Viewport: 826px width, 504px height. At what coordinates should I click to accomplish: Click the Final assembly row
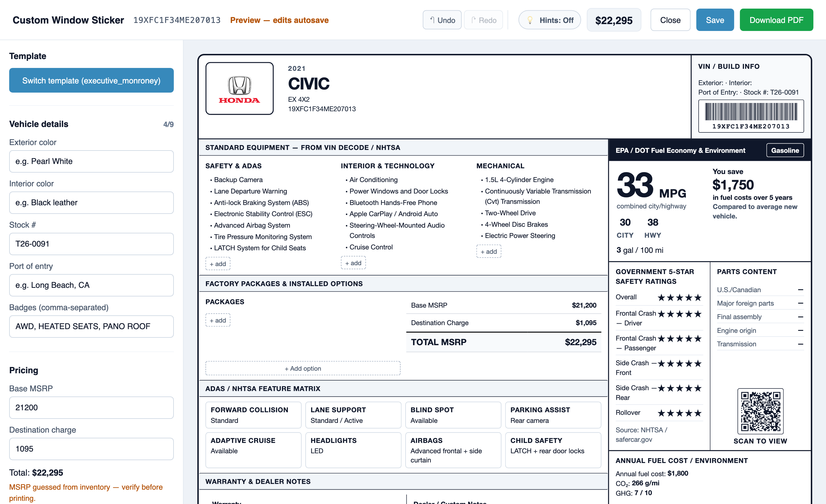[760, 317]
